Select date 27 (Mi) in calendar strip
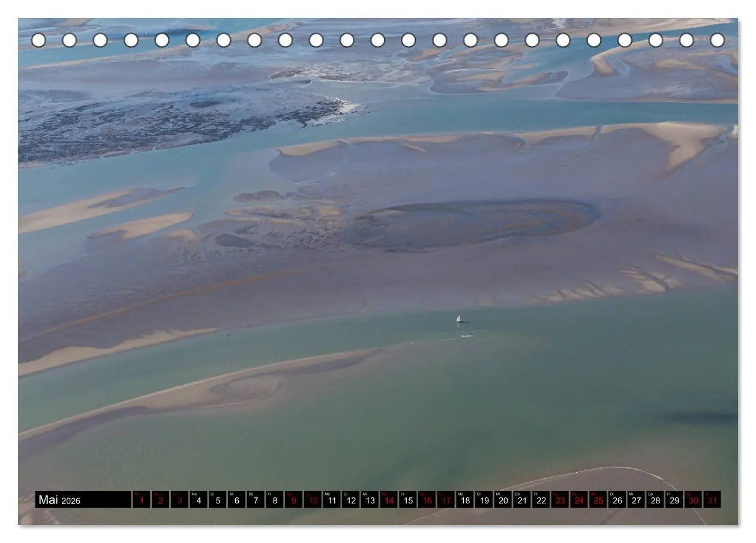The image size is (756, 543). (x=637, y=500)
